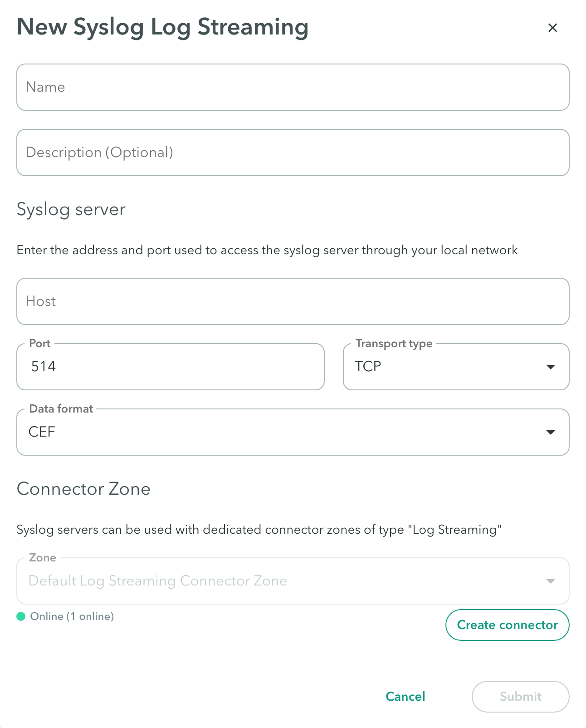The height and width of the screenshot is (728, 586).
Task: Submit the new syslog configuration
Action: (520, 697)
